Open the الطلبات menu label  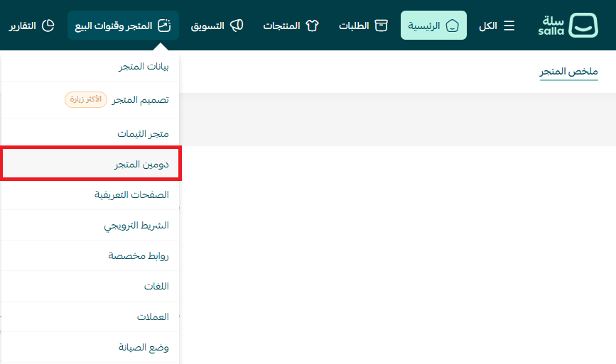pyautogui.click(x=354, y=26)
